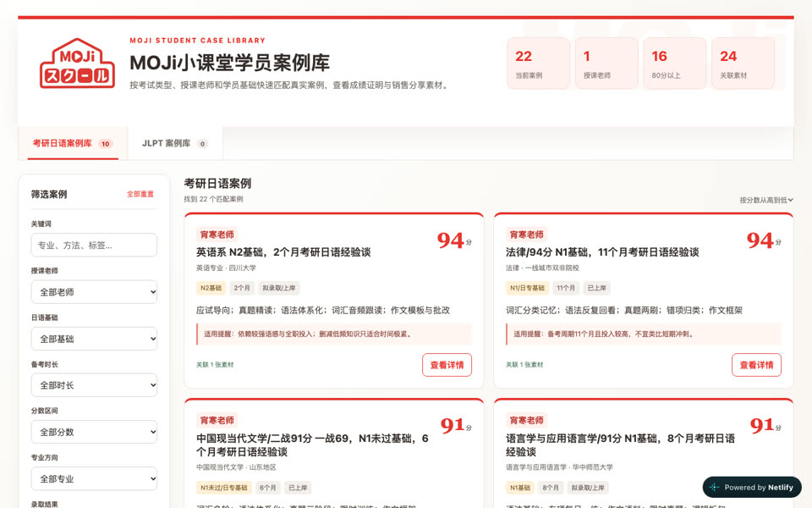Open the 全部基础 Japanese level dropdown

(x=94, y=339)
